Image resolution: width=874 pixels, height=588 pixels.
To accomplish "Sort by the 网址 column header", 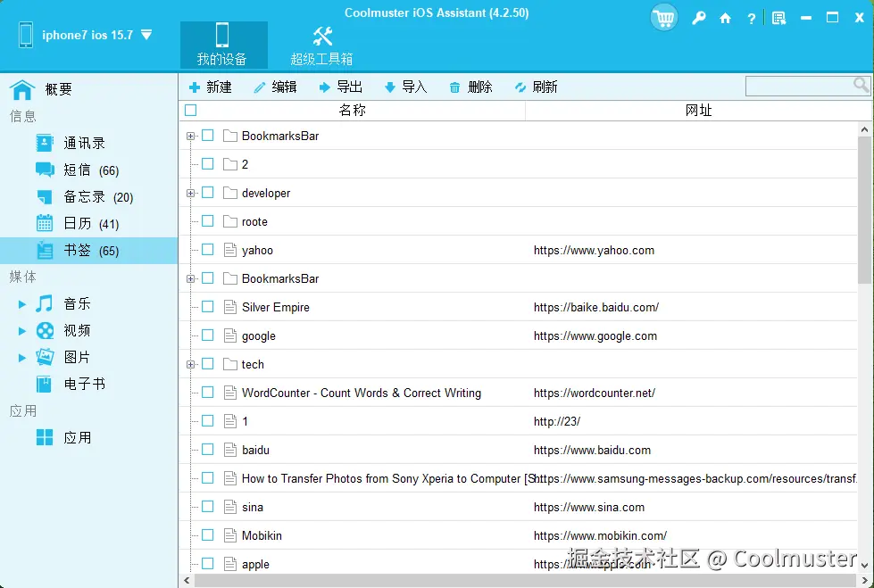I will pos(698,111).
